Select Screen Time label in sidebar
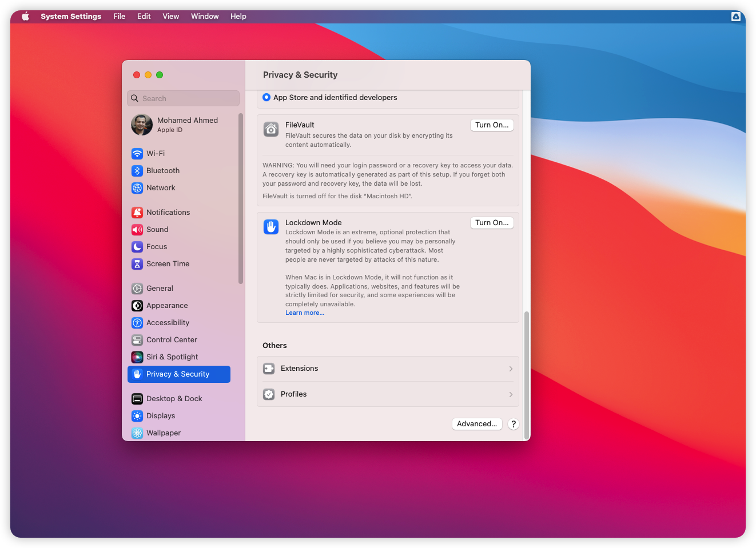The width and height of the screenshot is (756, 548). pos(168,264)
